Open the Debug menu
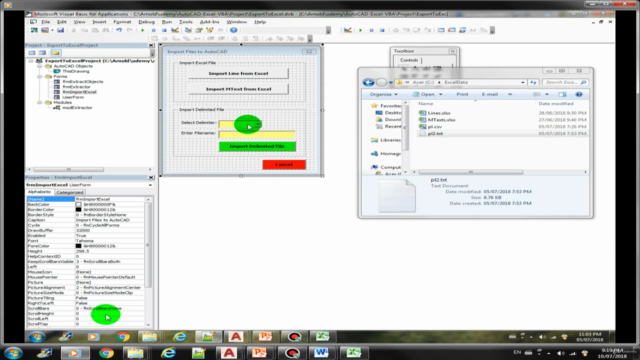The width and height of the screenshot is (640, 360). (x=147, y=22)
